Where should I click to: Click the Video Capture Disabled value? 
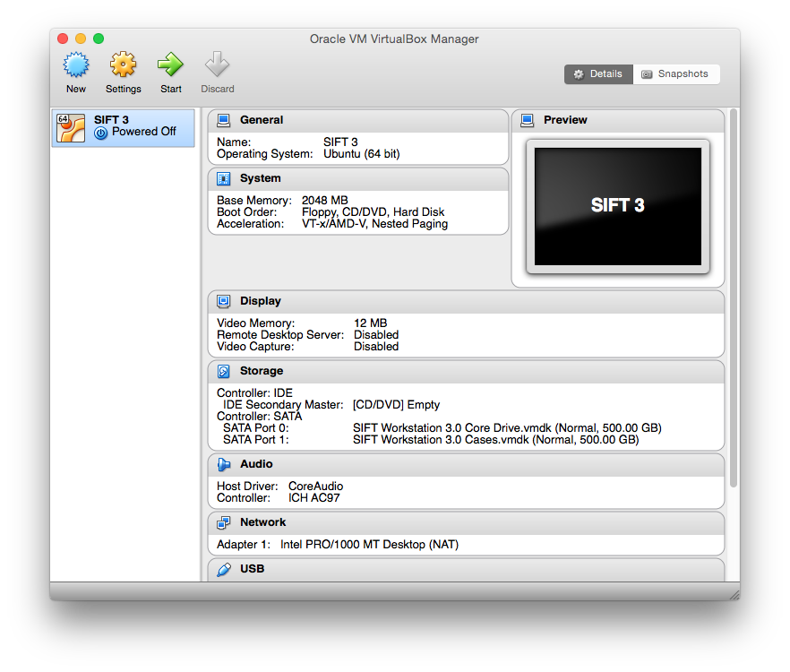(376, 347)
